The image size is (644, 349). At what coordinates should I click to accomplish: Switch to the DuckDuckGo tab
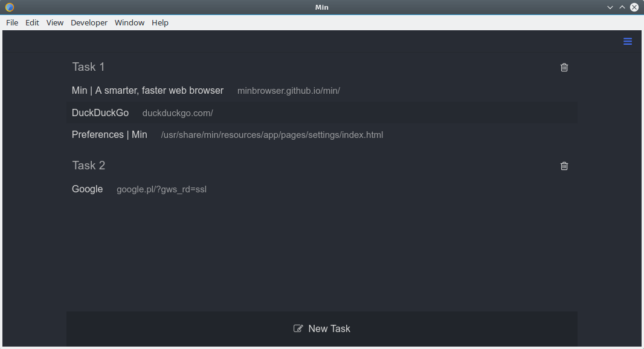322,113
